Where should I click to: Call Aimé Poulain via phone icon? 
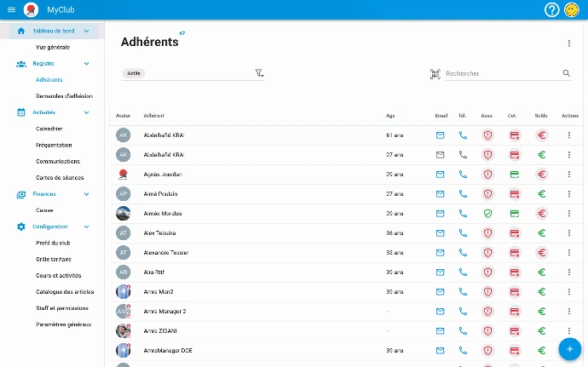(x=463, y=194)
